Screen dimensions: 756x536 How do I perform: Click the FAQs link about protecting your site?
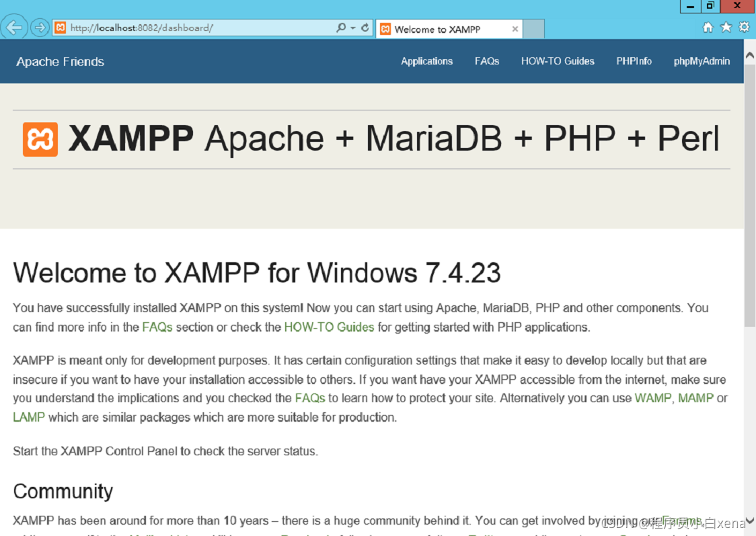click(310, 398)
